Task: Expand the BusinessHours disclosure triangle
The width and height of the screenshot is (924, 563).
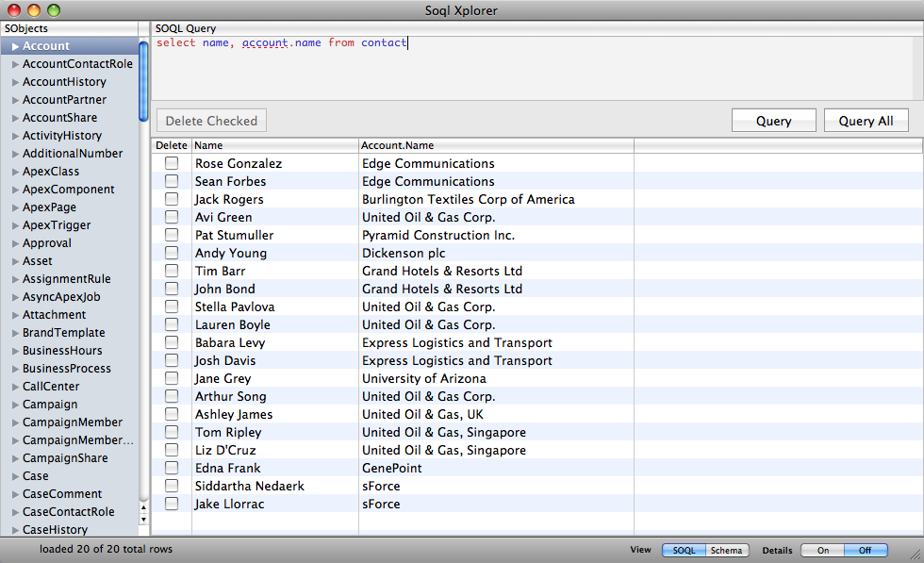Action: tap(15, 352)
